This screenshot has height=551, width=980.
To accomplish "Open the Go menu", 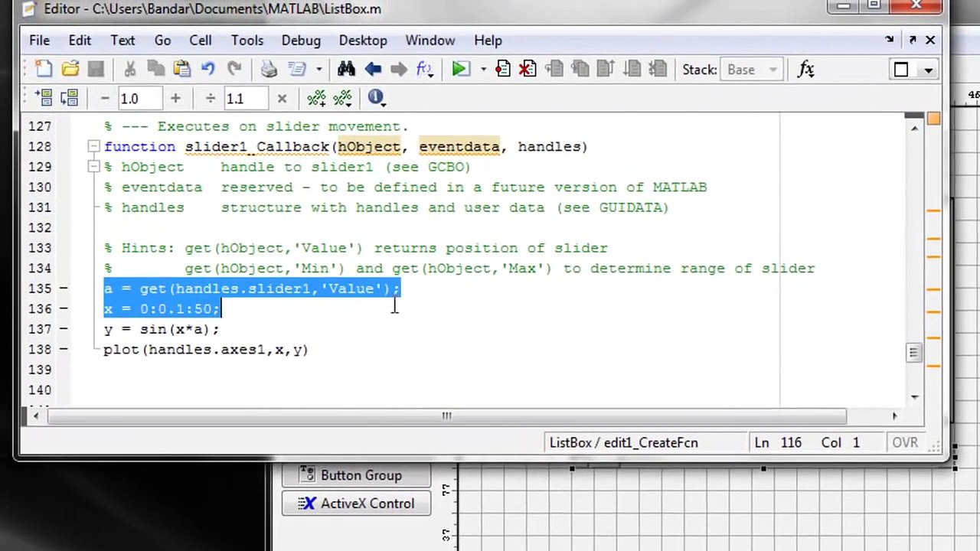I will click(x=162, y=41).
